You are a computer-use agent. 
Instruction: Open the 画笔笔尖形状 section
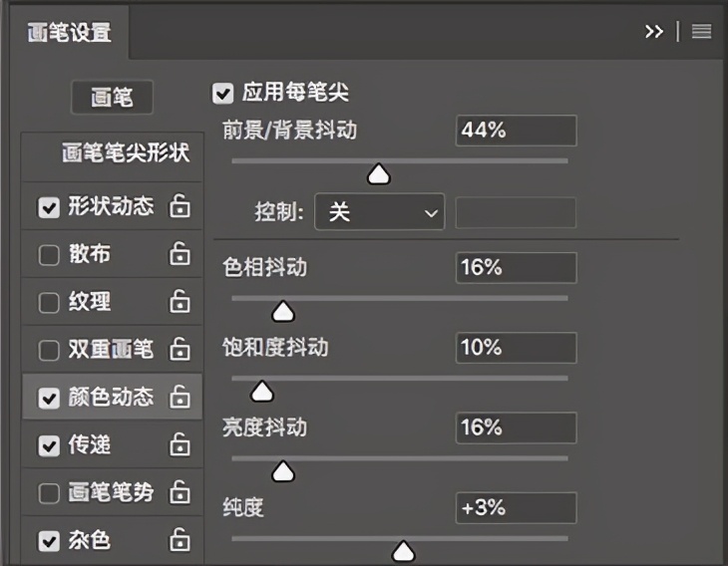point(125,153)
